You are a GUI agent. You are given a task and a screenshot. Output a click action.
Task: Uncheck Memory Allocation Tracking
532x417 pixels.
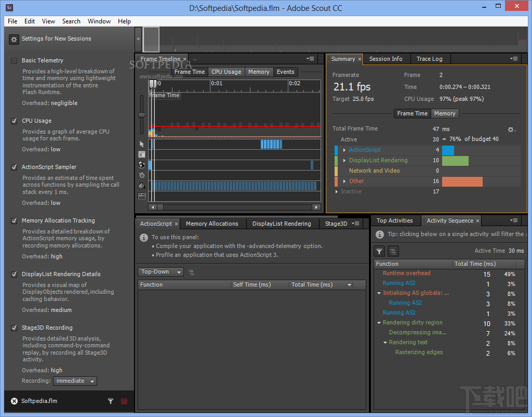click(14, 220)
